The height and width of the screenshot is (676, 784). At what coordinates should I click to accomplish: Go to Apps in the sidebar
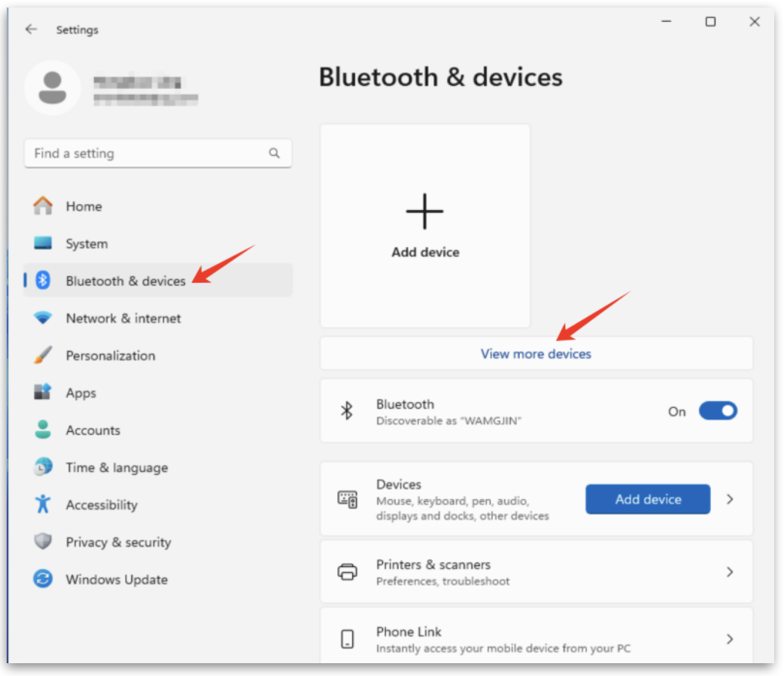coord(81,393)
